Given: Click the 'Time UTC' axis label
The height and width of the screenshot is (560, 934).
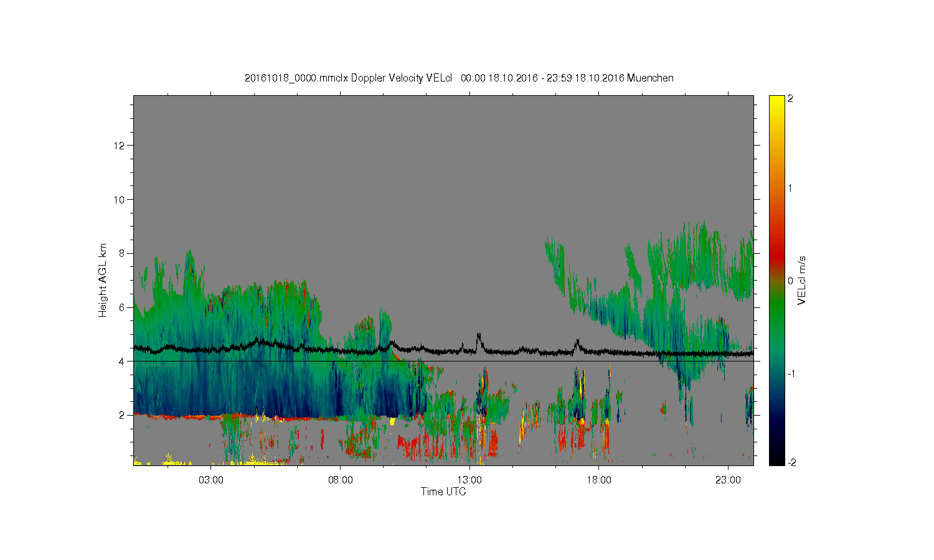Looking at the screenshot, I should tap(443, 492).
